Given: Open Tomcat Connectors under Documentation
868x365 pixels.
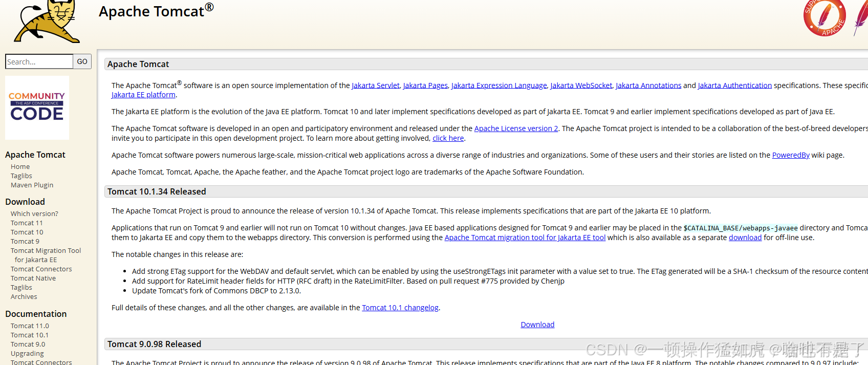Looking at the screenshot, I should [x=41, y=362].
